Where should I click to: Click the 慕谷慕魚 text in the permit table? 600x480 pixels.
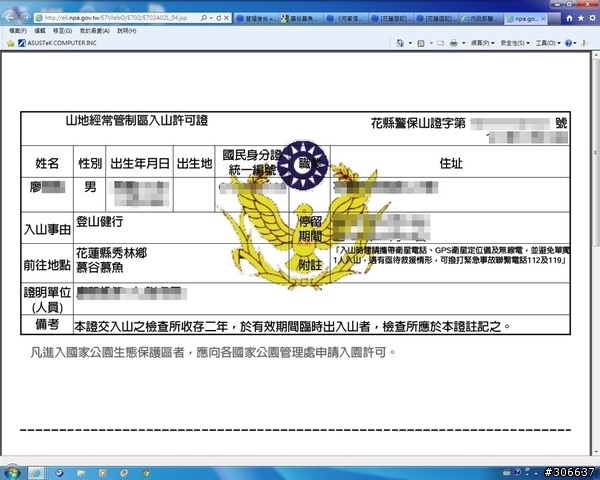pos(99,267)
